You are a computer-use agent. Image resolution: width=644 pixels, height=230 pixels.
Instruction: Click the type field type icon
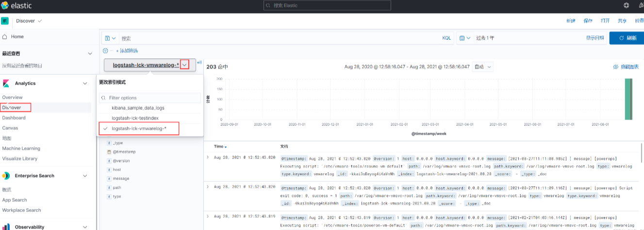[109, 196]
